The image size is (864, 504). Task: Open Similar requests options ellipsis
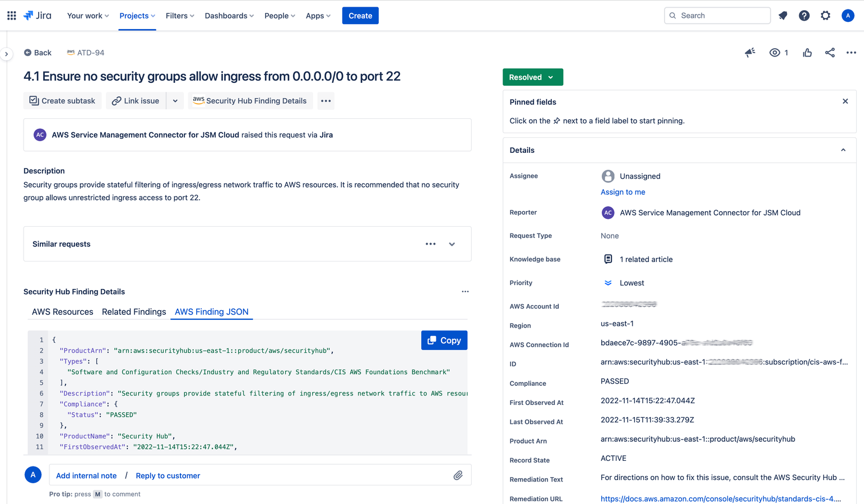click(430, 244)
